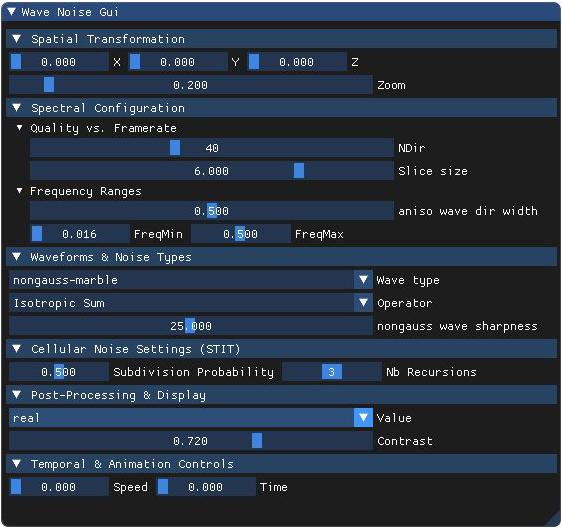
Task: Collapse the Wave Noise Gui window
Action: tap(11, 12)
